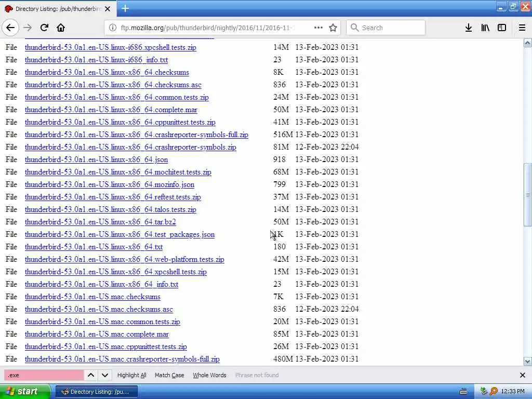Open mac.crashreporter-symbols-full.zip link

[x=122, y=360]
